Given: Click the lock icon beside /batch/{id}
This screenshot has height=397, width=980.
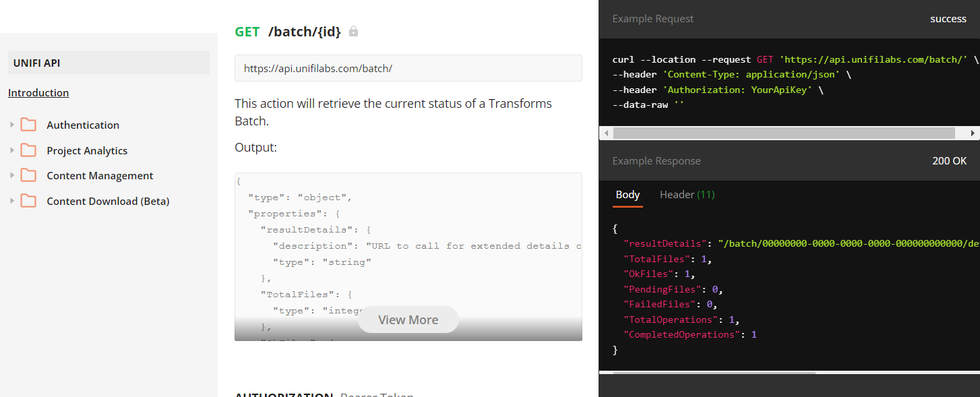Looking at the screenshot, I should pyautogui.click(x=353, y=32).
